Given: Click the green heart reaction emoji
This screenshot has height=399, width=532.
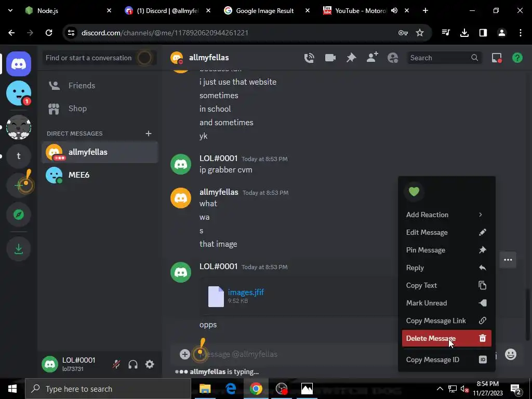Looking at the screenshot, I should point(414,191).
